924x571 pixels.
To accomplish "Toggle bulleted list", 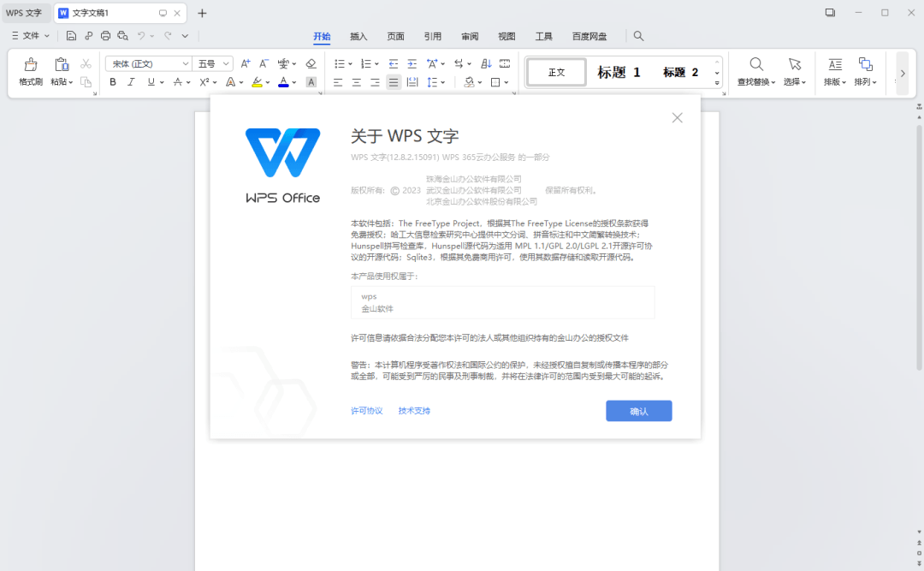I will [340, 63].
